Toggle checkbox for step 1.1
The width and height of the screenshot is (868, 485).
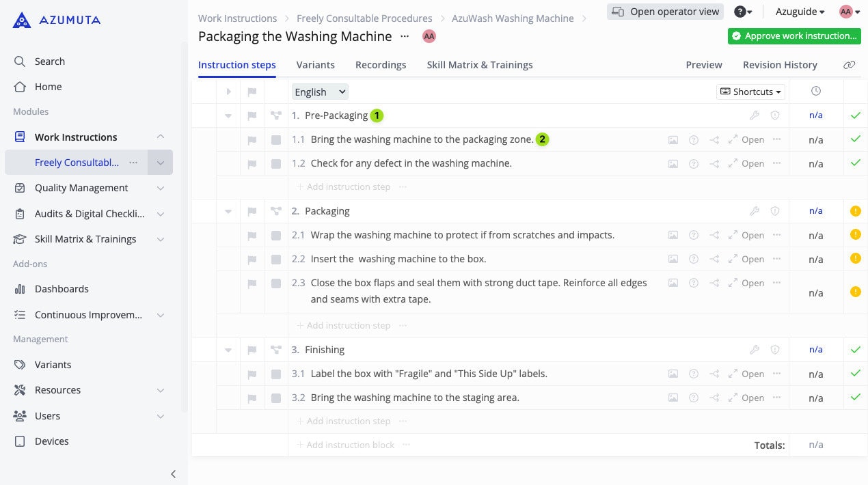276,140
